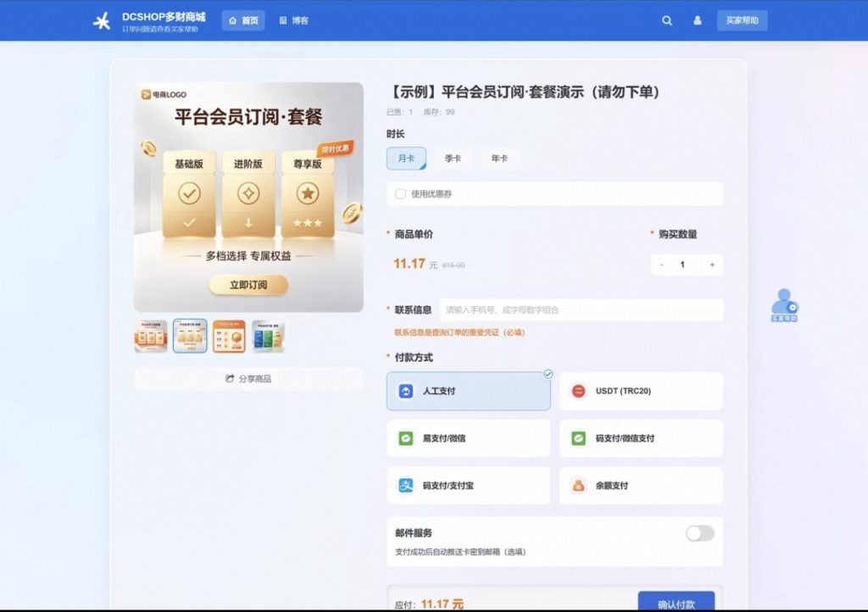This screenshot has width=868, height=612.
Task: Toggle the 邮件服务 email switch
Action: click(699, 533)
